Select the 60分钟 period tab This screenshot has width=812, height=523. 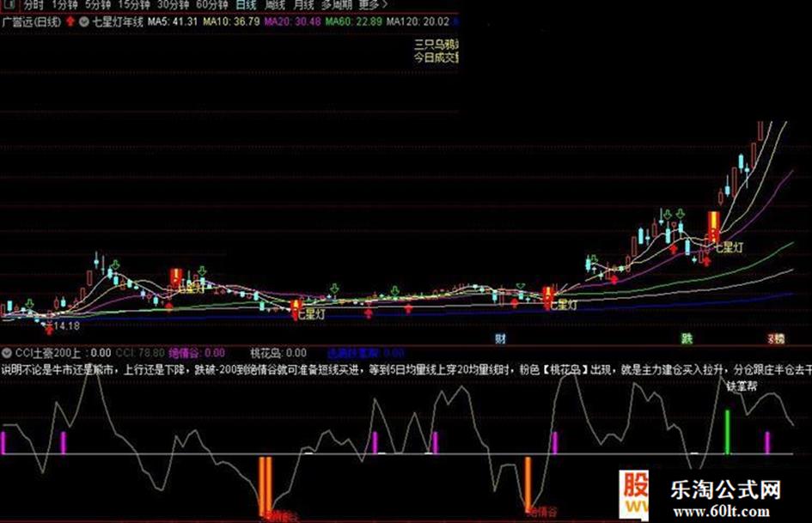click(x=212, y=4)
